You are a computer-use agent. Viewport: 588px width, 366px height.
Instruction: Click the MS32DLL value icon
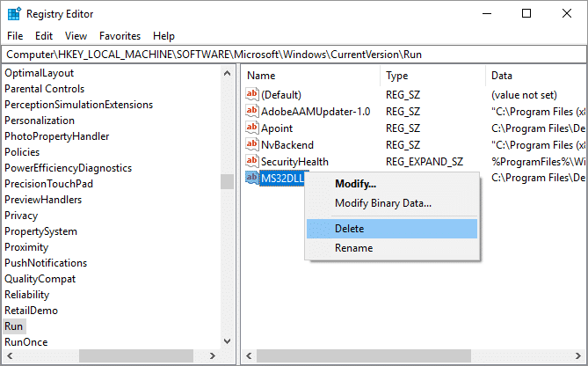(253, 179)
